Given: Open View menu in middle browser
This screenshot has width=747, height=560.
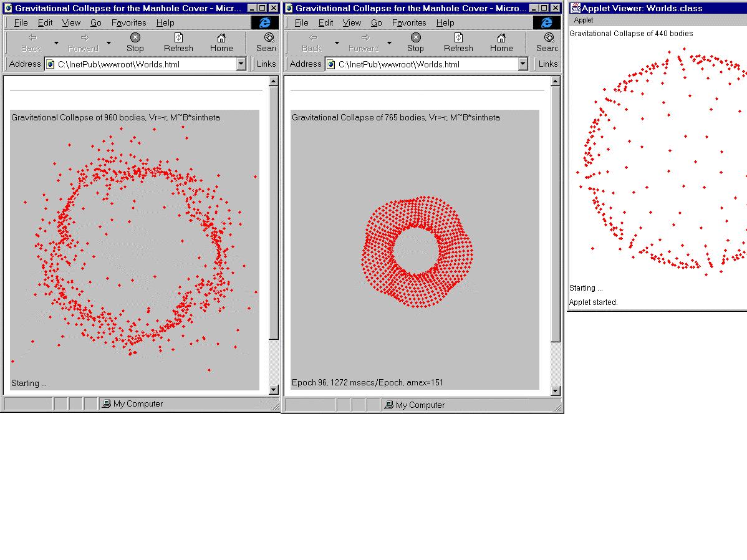Looking at the screenshot, I should (x=352, y=22).
